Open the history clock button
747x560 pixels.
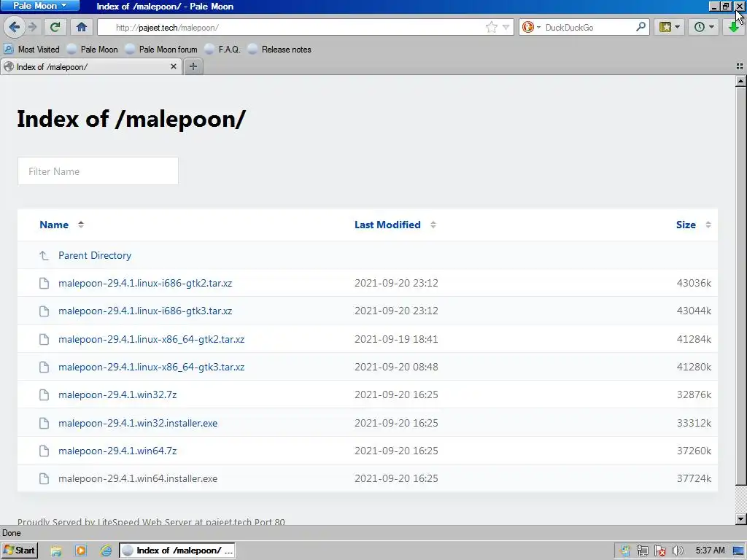(x=700, y=27)
